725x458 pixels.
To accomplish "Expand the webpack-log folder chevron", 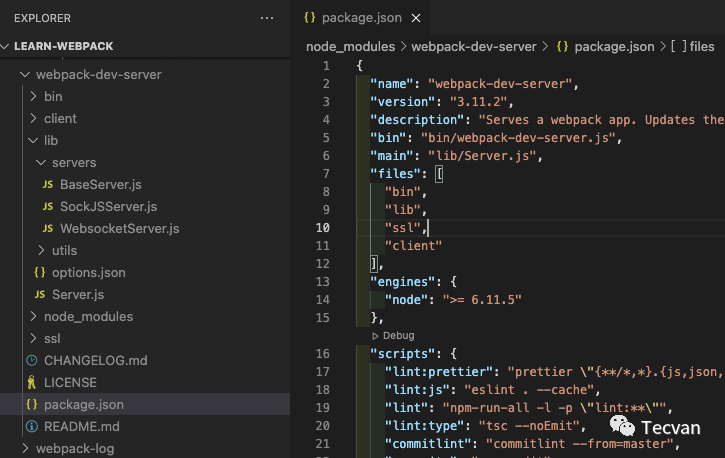I will click(25, 448).
